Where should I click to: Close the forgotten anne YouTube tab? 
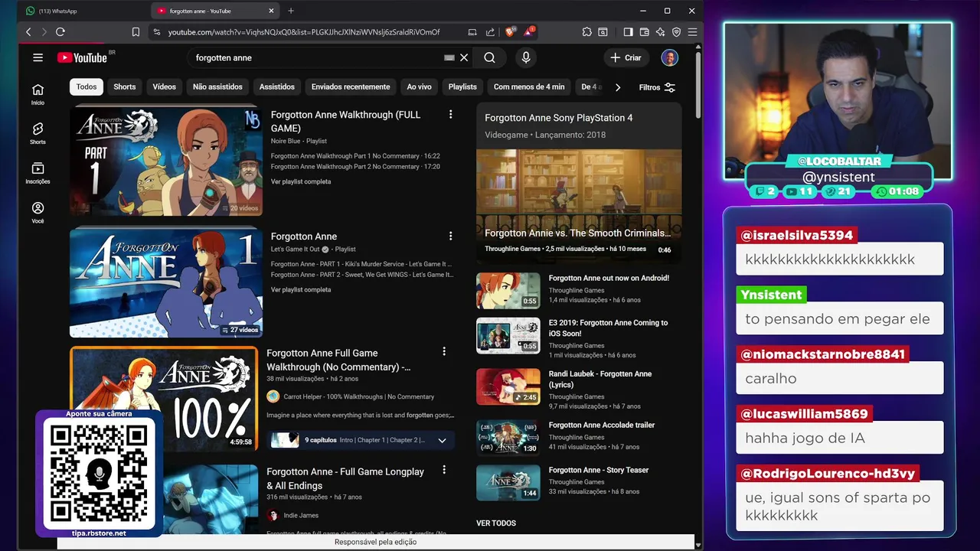(271, 11)
